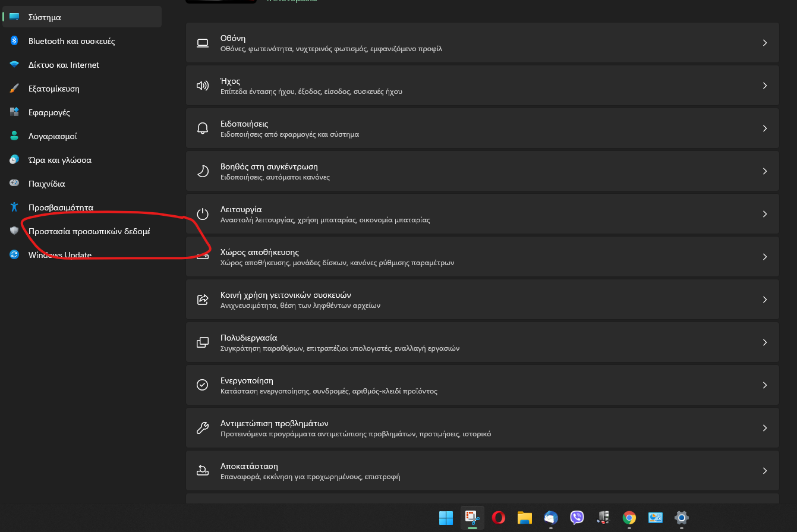Click the Ειδοποιήσεις bell icon
The width and height of the screenshot is (797, 532).
point(203,128)
